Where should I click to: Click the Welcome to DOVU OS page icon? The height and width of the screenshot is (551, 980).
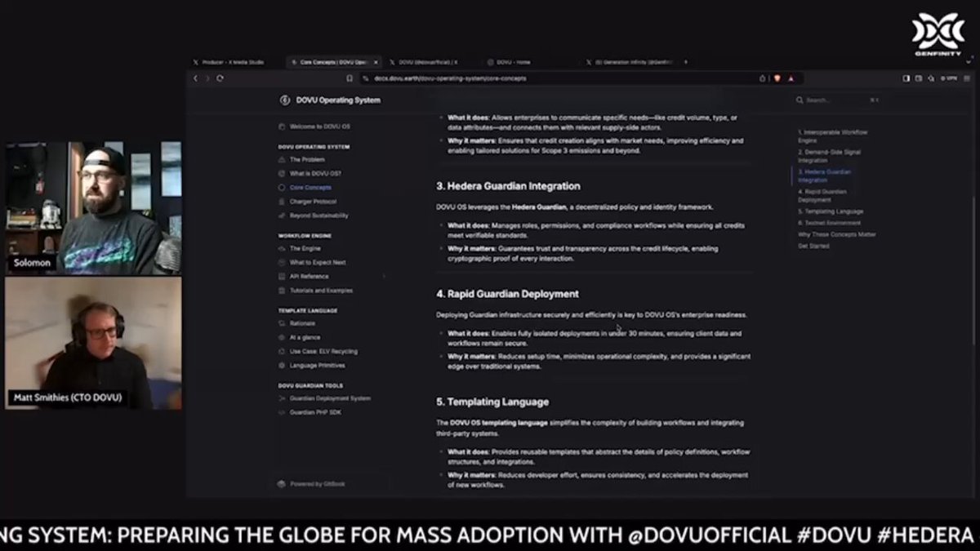(x=282, y=127)
